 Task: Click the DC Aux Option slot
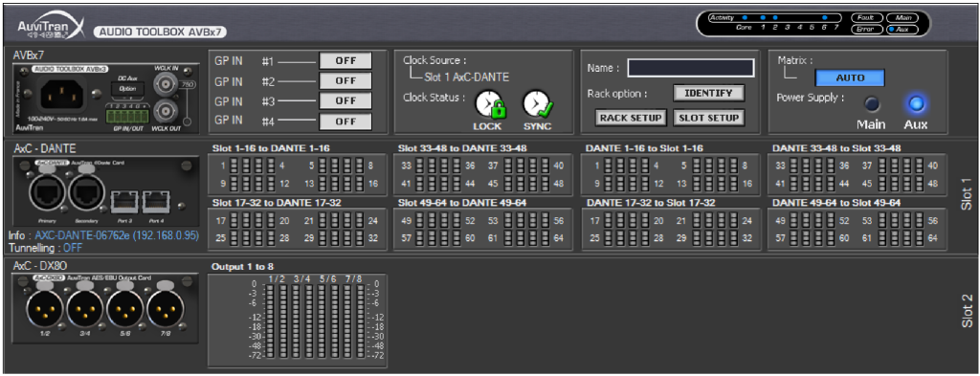pyautogui.click(x=127, y=88)
